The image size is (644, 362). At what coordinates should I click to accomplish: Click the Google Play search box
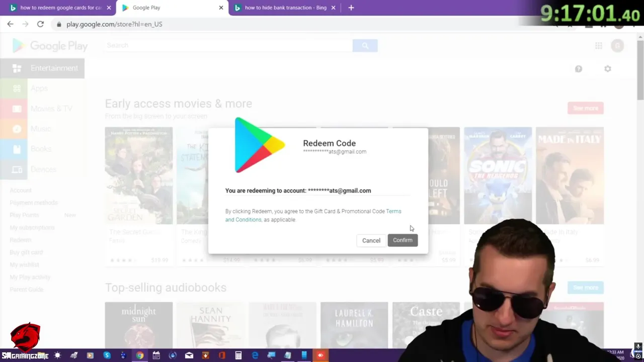point(229,45)
